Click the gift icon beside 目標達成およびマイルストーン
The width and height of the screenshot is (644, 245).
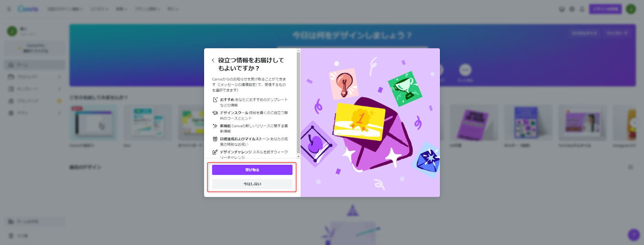[215, 139]
